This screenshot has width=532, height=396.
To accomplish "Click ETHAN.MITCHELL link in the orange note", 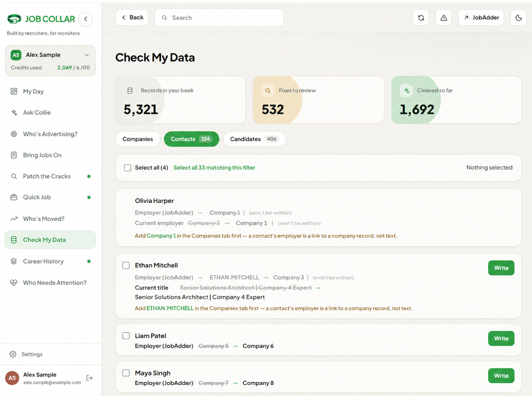I will tap(170, 308).
